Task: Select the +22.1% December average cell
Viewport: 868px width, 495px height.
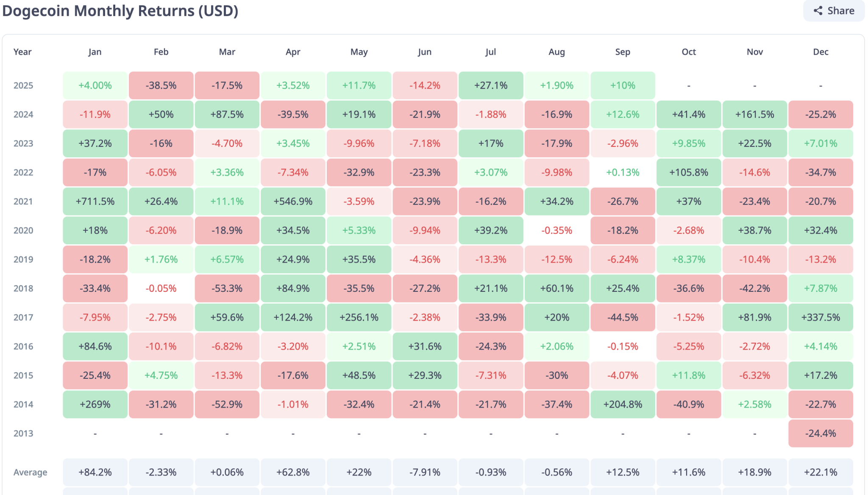Action: (x=821, y=472)
